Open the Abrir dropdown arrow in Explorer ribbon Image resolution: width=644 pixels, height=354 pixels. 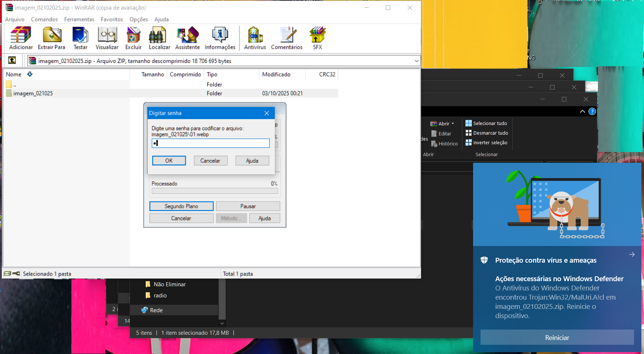click(x=453, y=124)
